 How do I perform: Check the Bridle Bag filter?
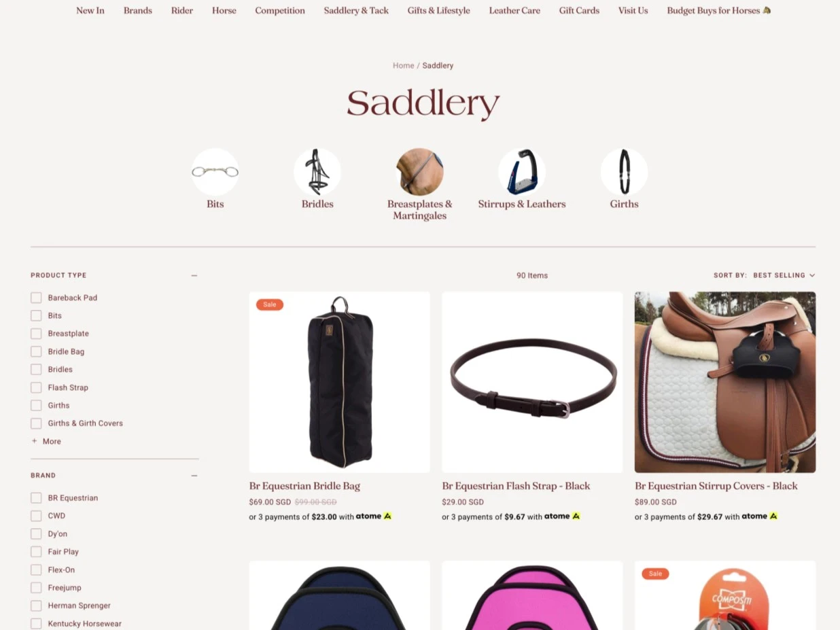pyautogui.click(x=36, y=351)
